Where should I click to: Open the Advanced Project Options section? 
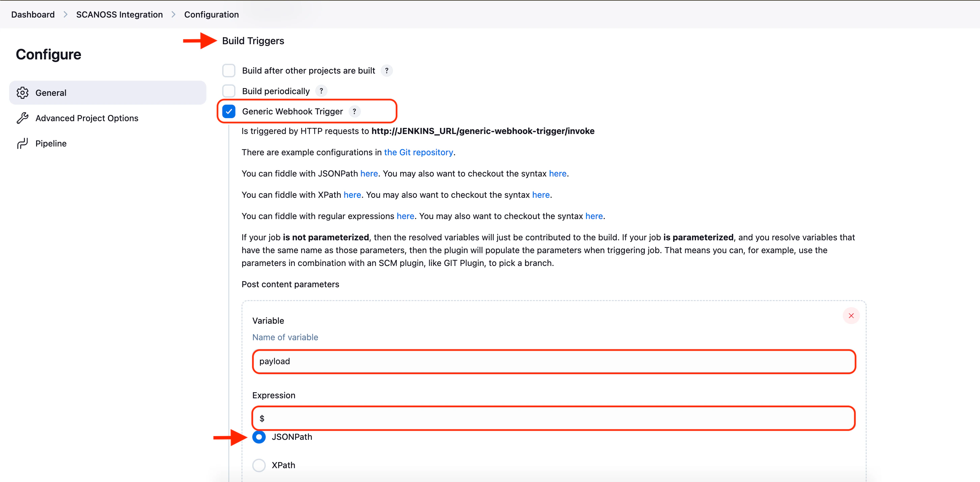click(87, 118)
